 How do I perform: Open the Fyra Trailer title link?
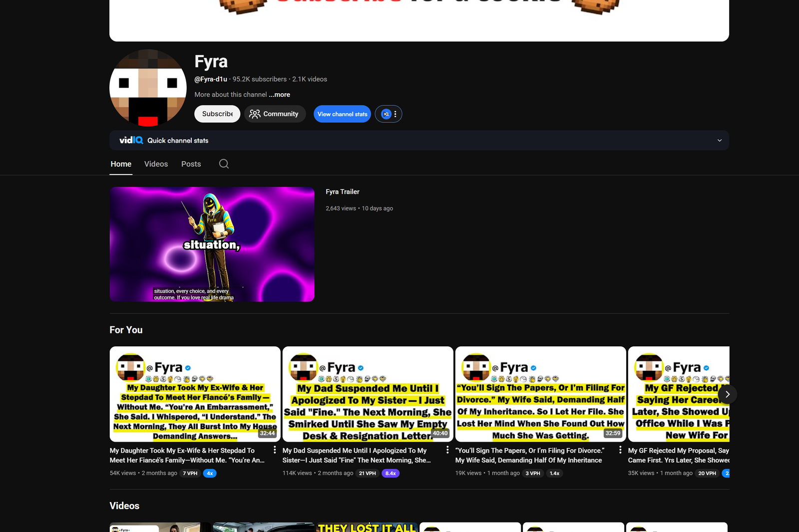click(x=343, y=192)
